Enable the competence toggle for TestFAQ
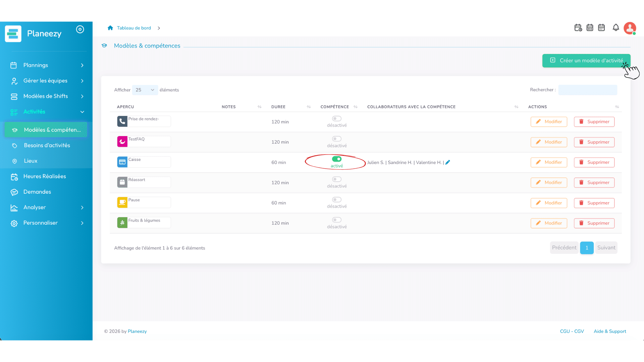Image resolution: width=644 pixels, height=362 pixels. click(x=337, y=139)
